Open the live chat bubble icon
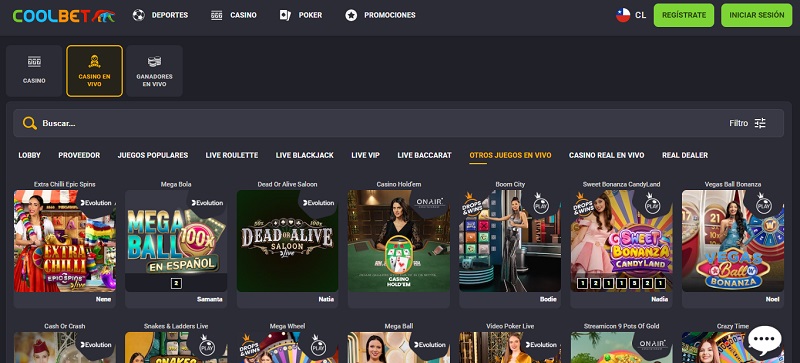 [764, 341]
